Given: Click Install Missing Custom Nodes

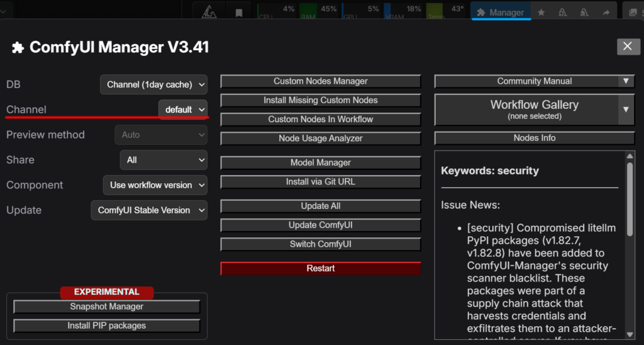Looking at the screenshot, I should [x=320, y=100].
